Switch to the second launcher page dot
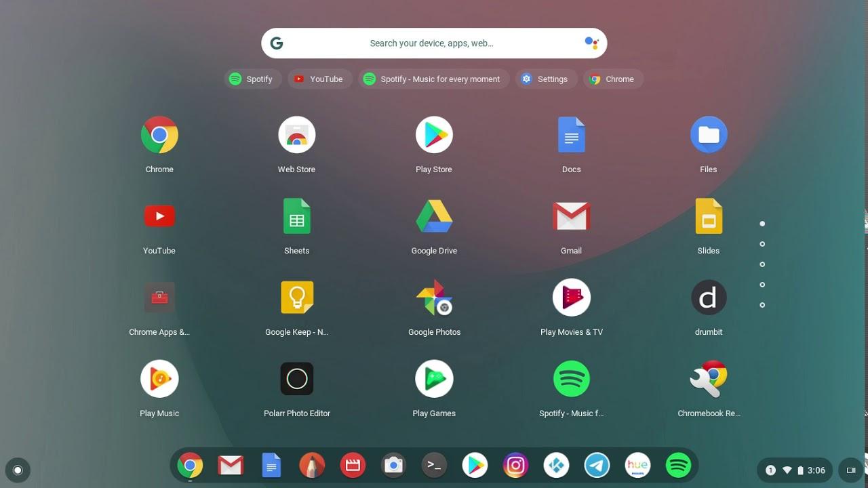868x488 pixels. (x=762, y=244)
